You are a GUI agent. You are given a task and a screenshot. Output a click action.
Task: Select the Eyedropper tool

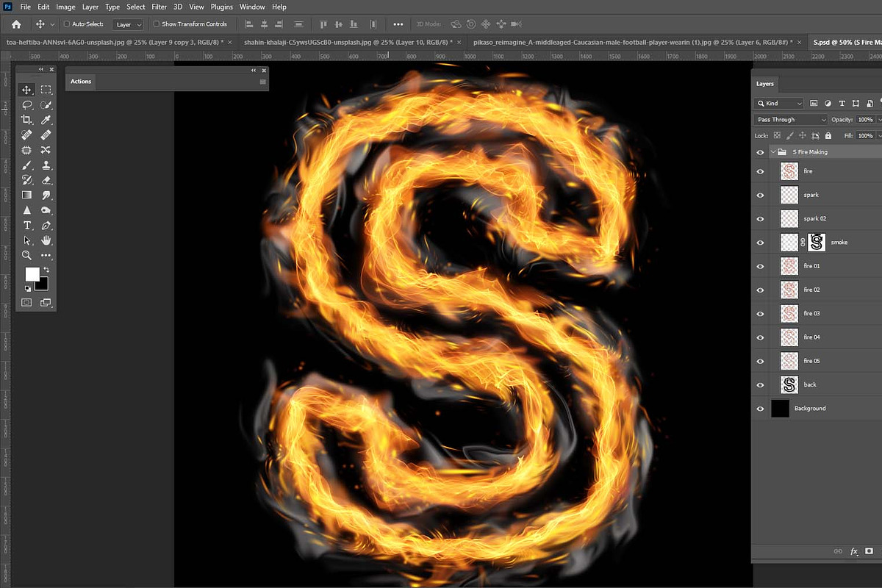pyautogui.click(x=46, y=120)
